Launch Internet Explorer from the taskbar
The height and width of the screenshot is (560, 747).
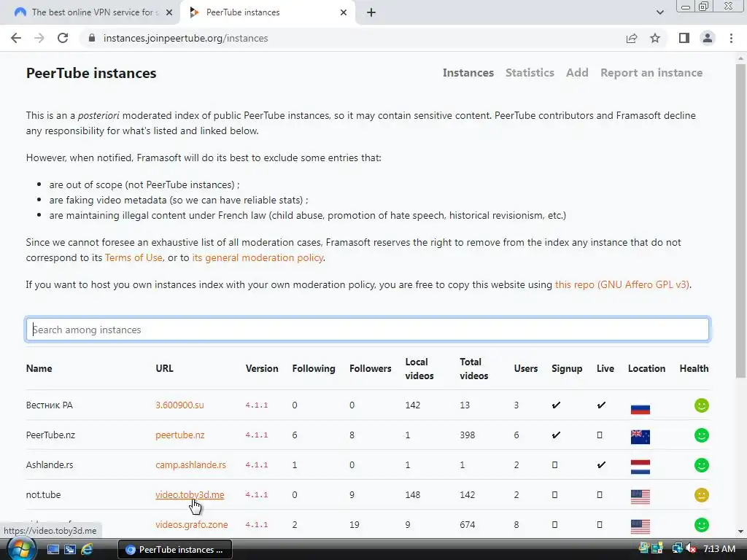(x=87, y=550)
